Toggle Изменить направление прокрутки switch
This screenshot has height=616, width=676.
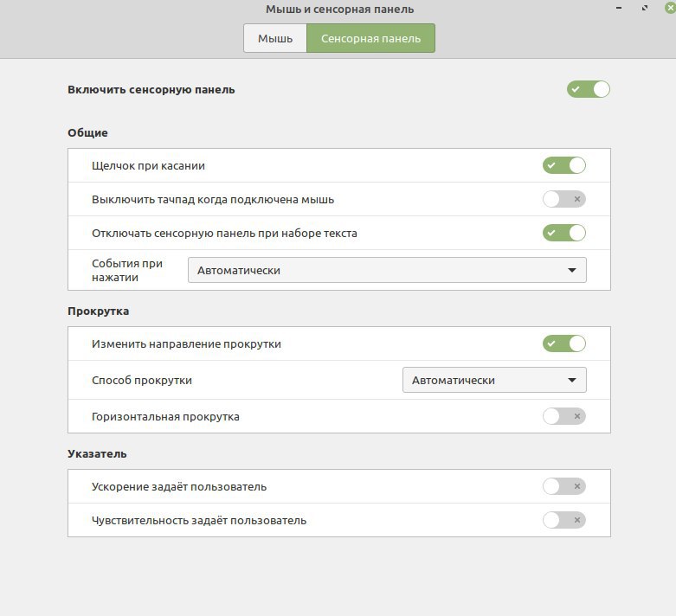(564, 343)
